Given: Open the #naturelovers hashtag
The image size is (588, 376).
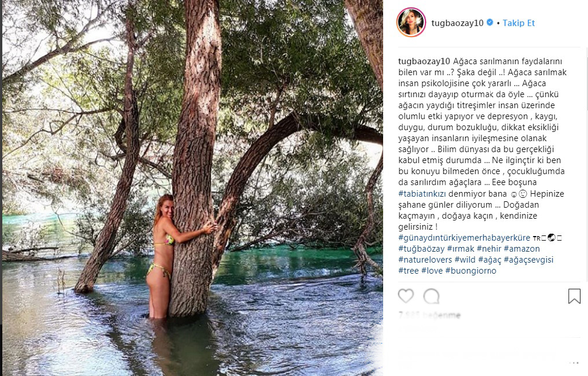Looking at the screenshot, I should (425, 259).
